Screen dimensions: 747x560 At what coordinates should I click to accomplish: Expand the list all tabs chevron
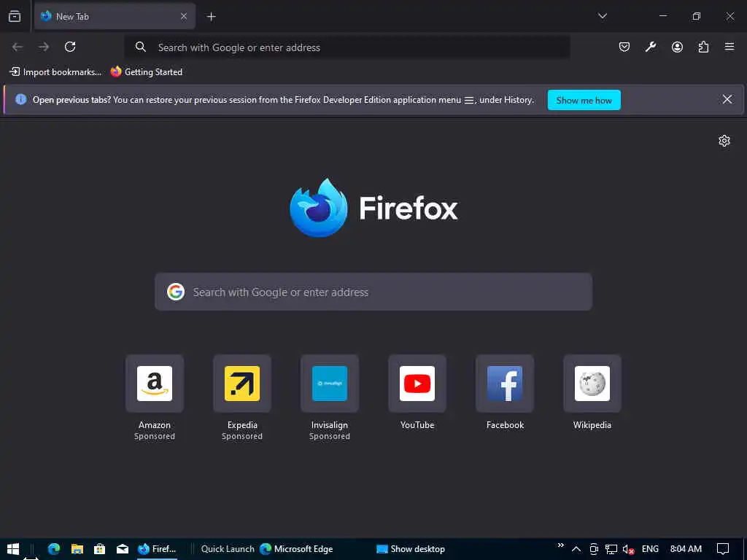coord(602,16)
